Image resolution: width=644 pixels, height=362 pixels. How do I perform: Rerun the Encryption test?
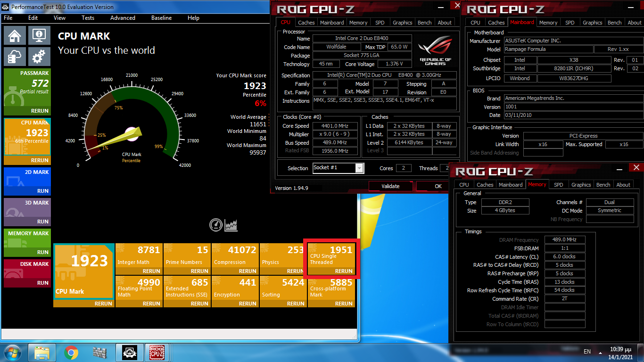pyautogui.click(x=248, y=304)
